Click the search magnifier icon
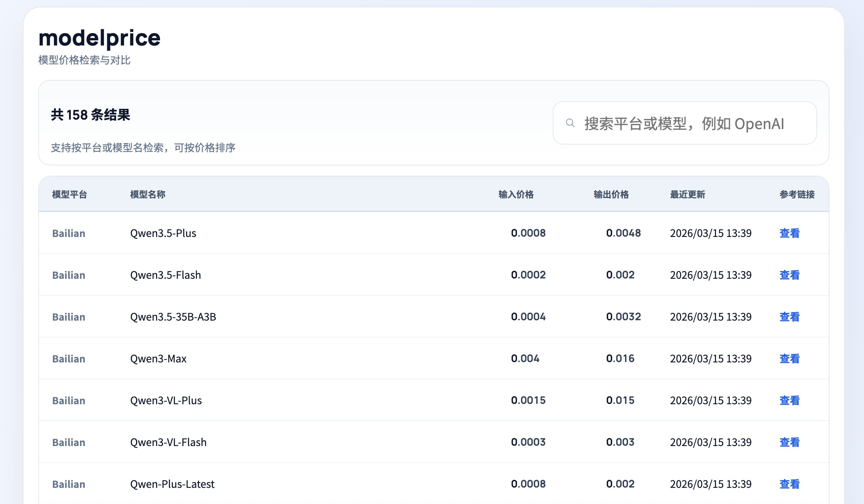864x504 pixels. click(x=570, y=123)
